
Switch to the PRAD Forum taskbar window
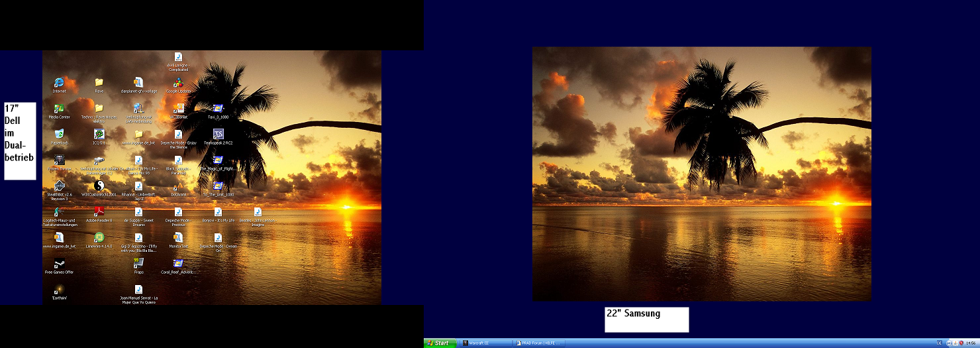click(x=540, y=343)
